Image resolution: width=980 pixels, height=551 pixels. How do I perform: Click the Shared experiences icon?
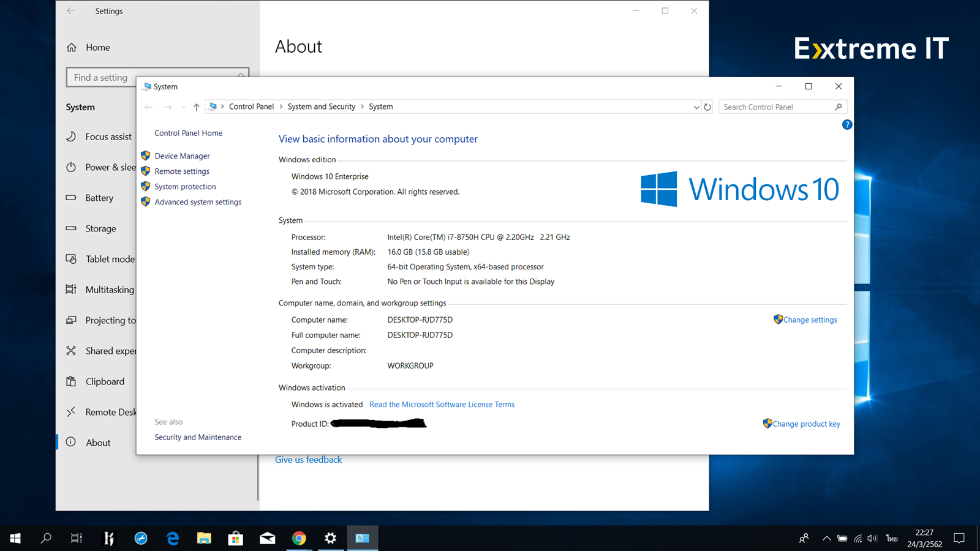[71, 351]
